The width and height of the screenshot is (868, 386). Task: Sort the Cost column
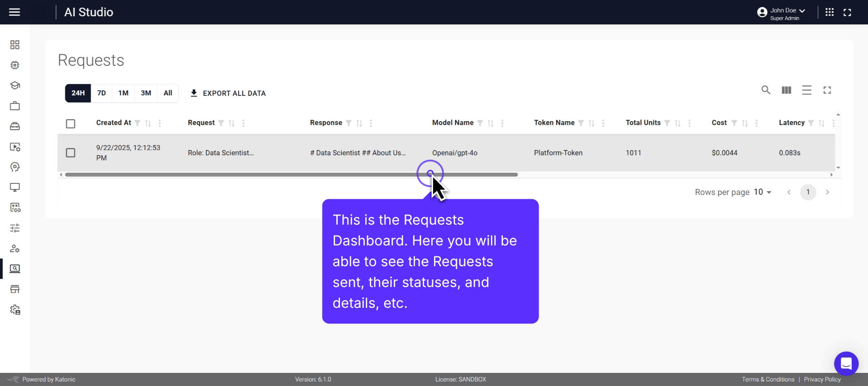pos(745,123)
